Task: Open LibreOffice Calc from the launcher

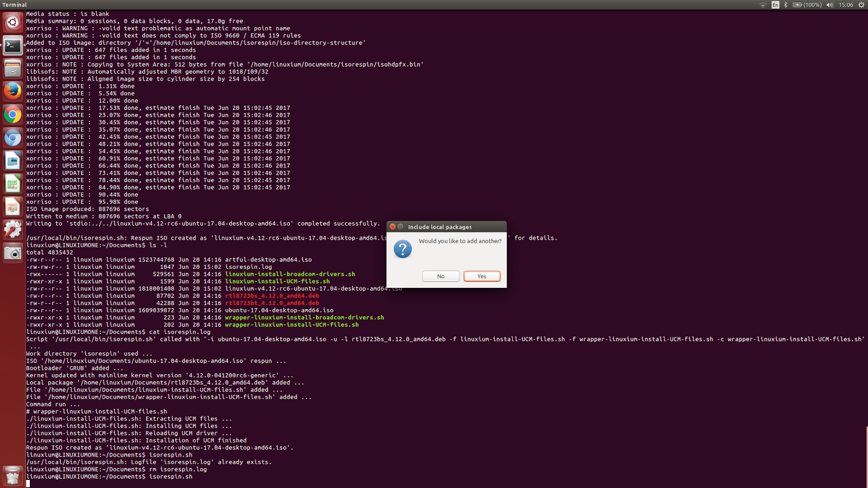Action: click(x=12, y=183)
